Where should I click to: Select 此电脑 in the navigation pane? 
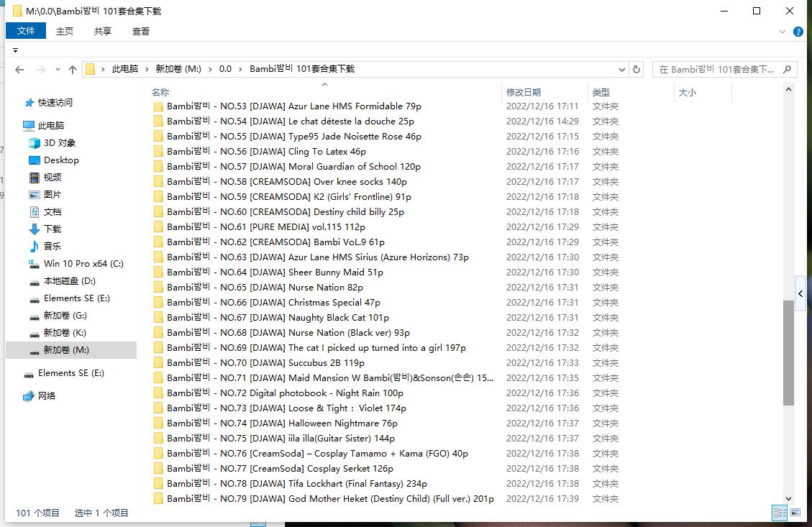pos(44,125)
